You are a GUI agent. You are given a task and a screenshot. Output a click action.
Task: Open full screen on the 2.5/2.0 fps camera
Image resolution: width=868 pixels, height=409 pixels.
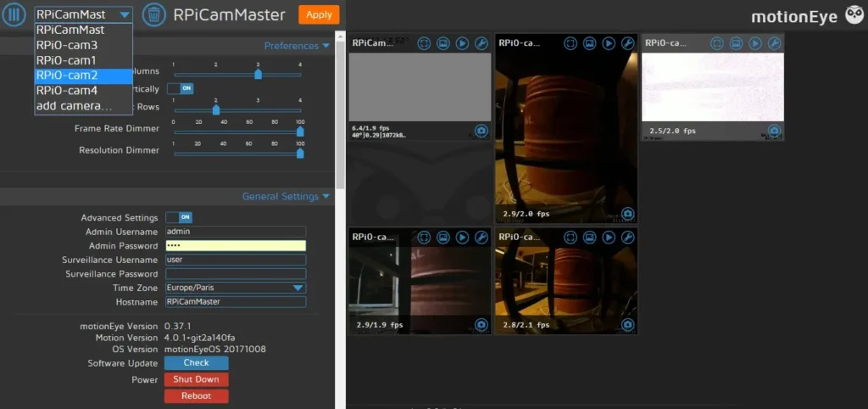pyautogui.click(x=717, y=43)
